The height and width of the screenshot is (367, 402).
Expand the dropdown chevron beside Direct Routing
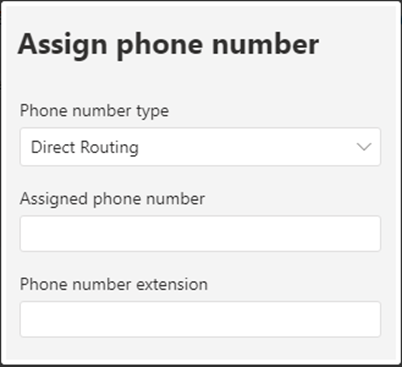tap(364, 147)
